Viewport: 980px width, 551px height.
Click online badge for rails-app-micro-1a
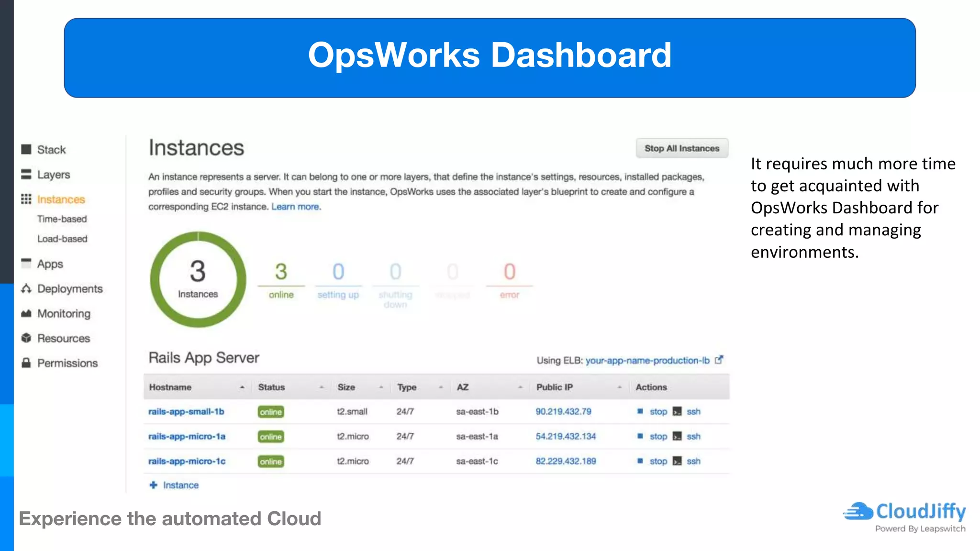pyautogui.click(x=271, y=437)
